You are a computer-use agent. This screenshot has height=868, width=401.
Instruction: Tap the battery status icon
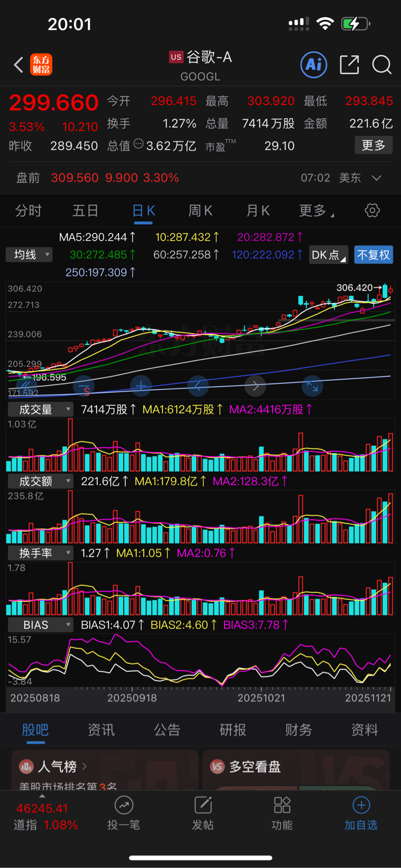[356, 24]
